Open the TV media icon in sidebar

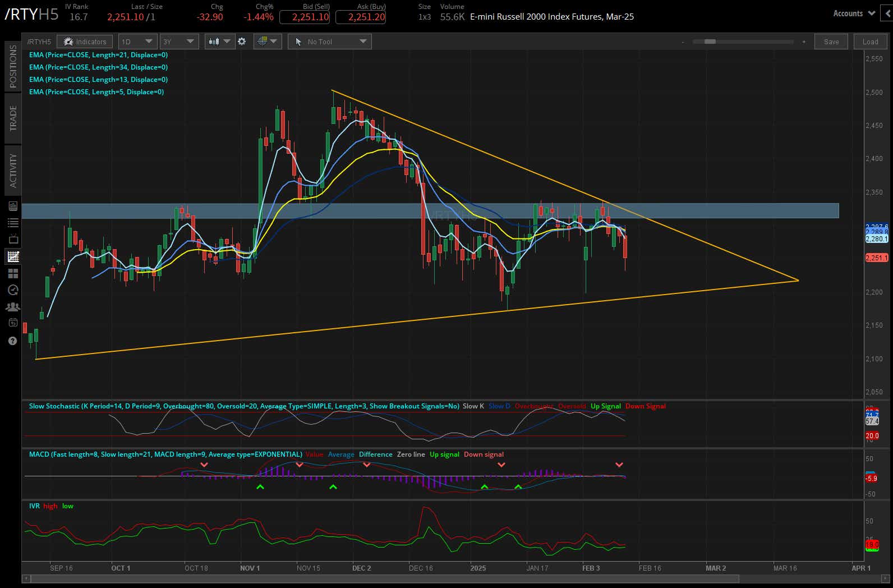(x=13, y=240)
